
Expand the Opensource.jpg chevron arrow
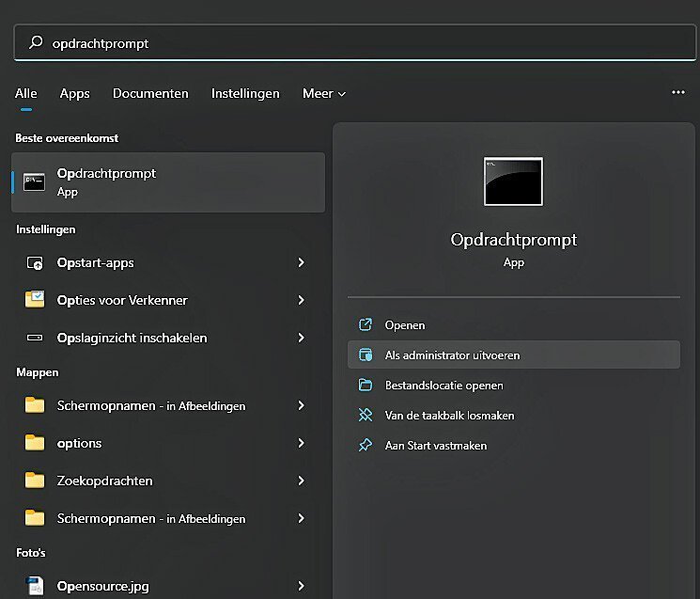pyautogui.click(x=301, y=586)
